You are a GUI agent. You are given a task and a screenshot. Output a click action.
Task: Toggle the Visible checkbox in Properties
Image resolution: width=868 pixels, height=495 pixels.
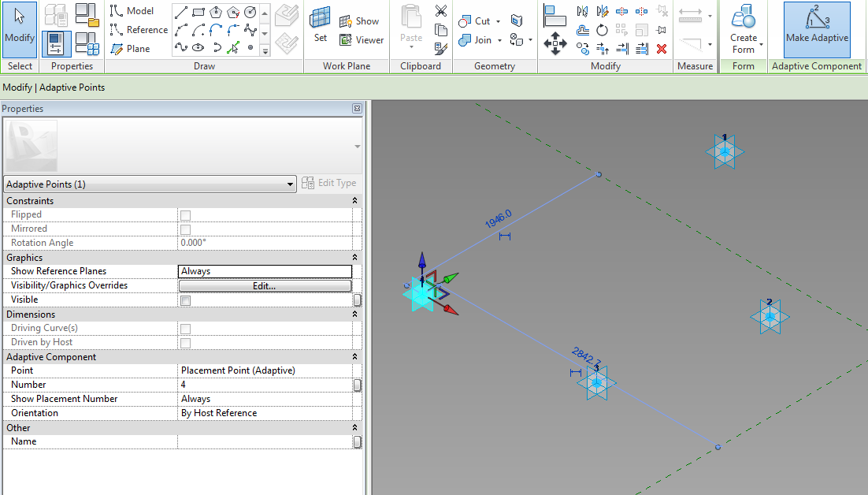click(x=186, y=300)
